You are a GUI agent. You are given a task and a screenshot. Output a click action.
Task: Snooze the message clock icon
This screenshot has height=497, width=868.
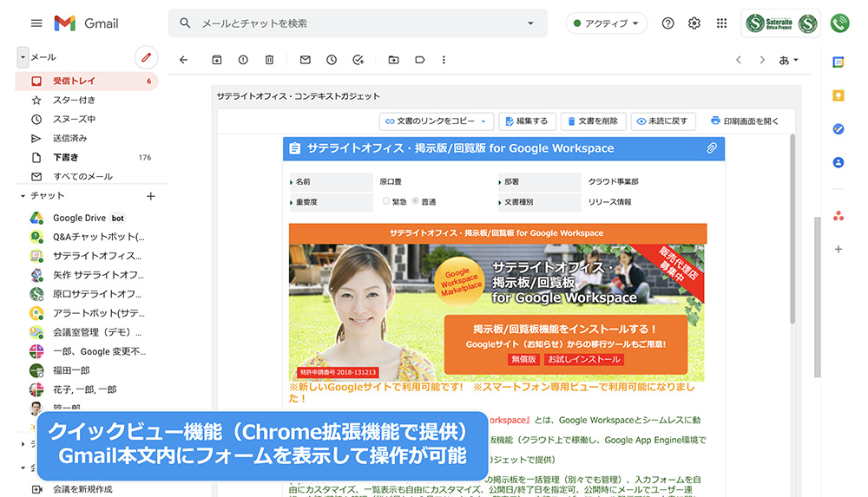[x=332, y=60]
